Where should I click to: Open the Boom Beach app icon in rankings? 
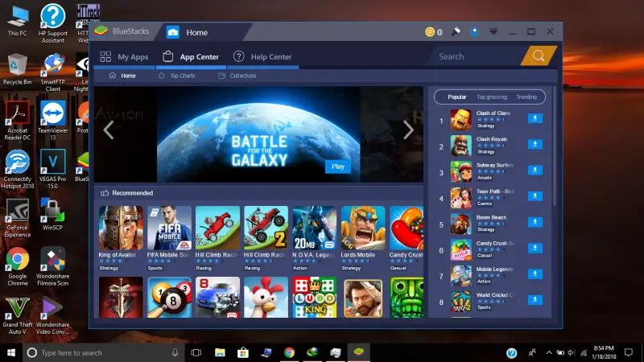click(460, 224)
